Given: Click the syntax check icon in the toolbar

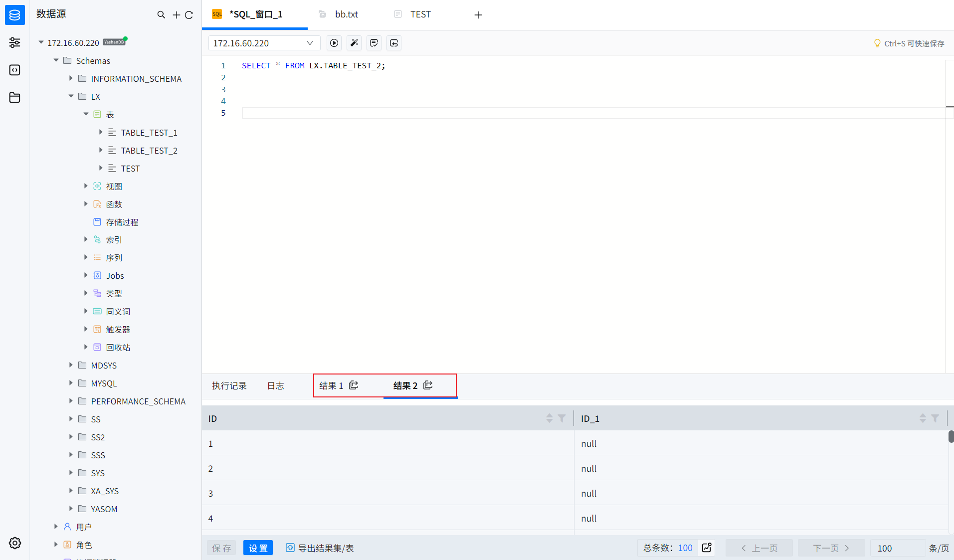Looking at the screenshot, I should click(374, 43).
